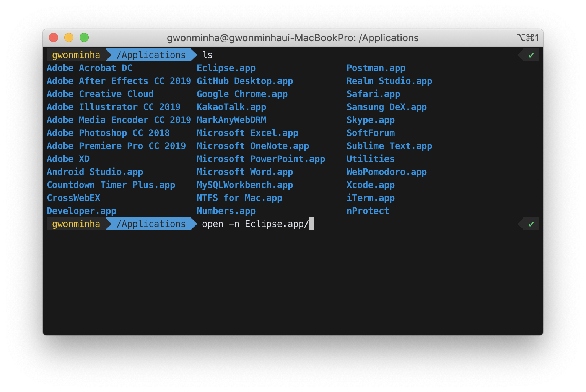Click Microsoft Excel.app entry
This screenshot has width=586, height=392.
coord(247,133)
